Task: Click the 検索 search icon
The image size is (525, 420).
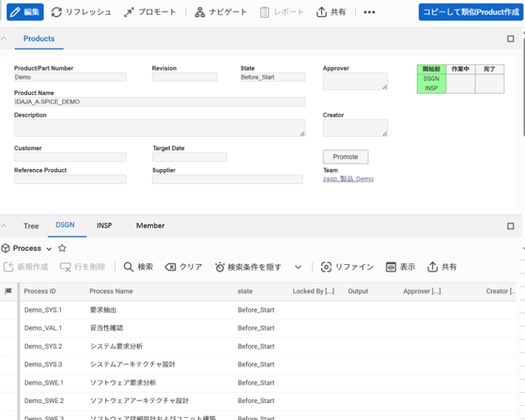Action: click(129, 267)
